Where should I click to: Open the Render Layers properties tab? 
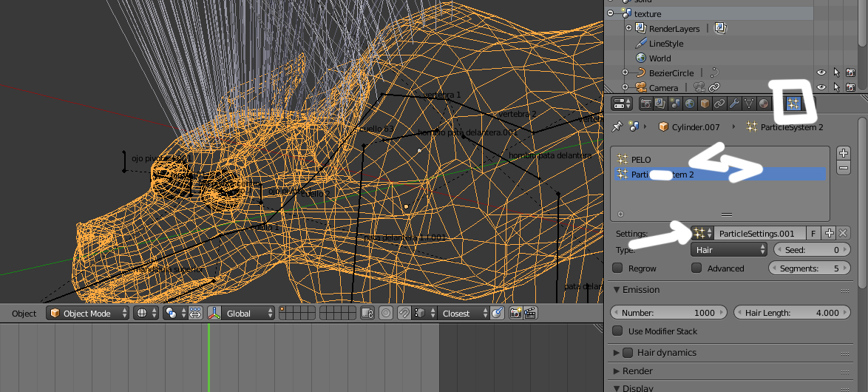[660, 103]
